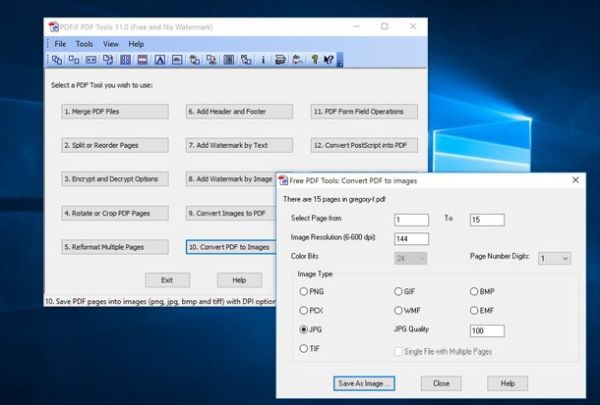Choose the TIF image type option

coord(304,348)
